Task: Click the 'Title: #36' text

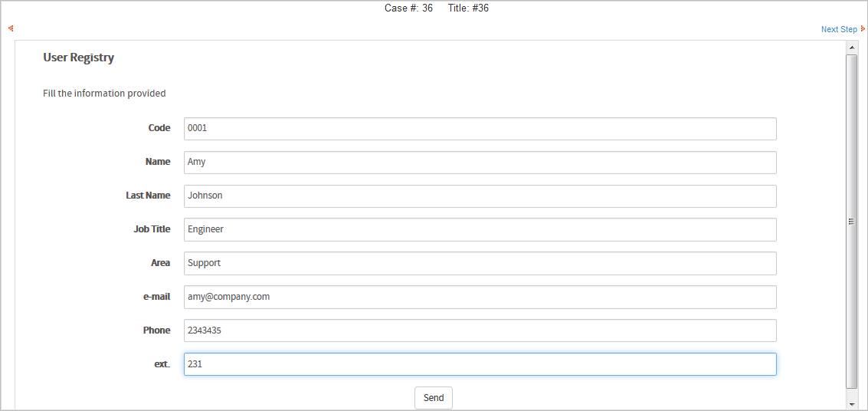Action: [468, 8]
